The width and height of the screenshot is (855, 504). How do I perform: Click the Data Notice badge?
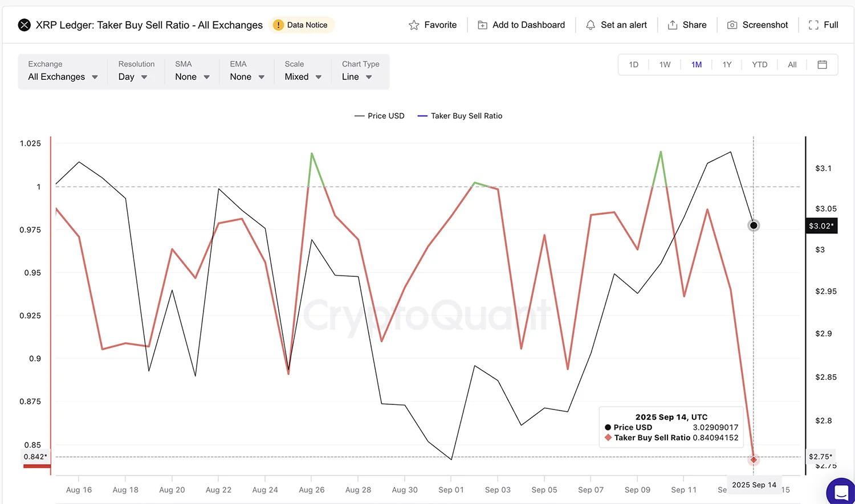tap(301, 25)
